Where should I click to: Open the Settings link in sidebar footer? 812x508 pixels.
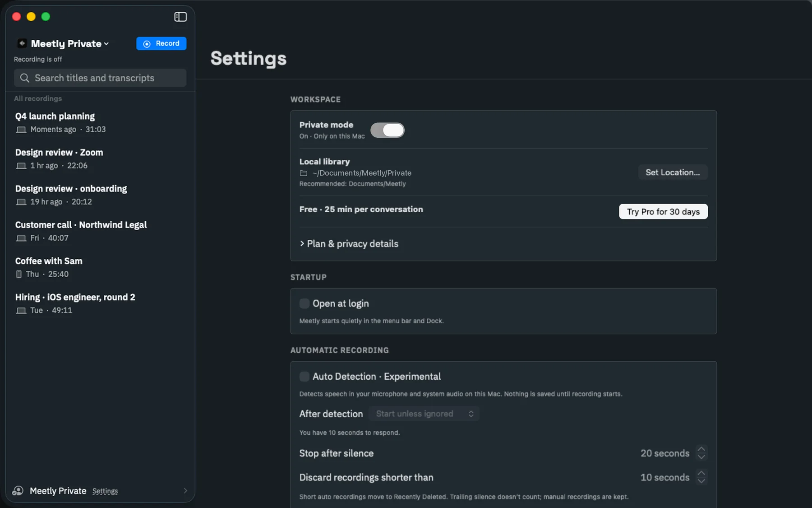click(x=105, y=491)
